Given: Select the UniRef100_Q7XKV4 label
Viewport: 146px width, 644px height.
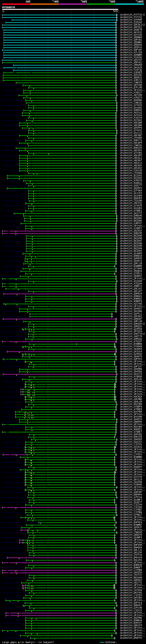Looking at the screenshot, I should 131,105.
